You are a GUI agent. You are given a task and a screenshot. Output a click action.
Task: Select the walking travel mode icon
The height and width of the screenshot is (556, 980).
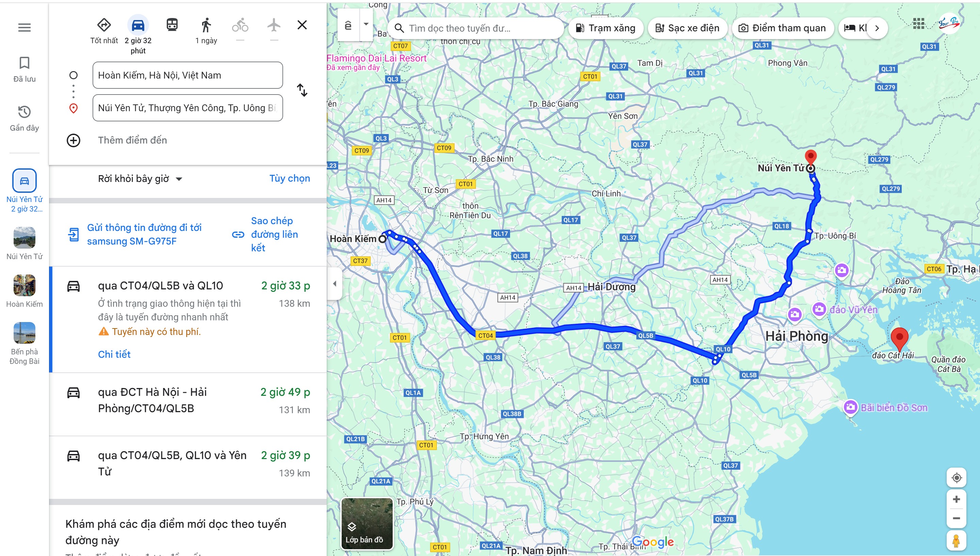[x=206, y=25]
